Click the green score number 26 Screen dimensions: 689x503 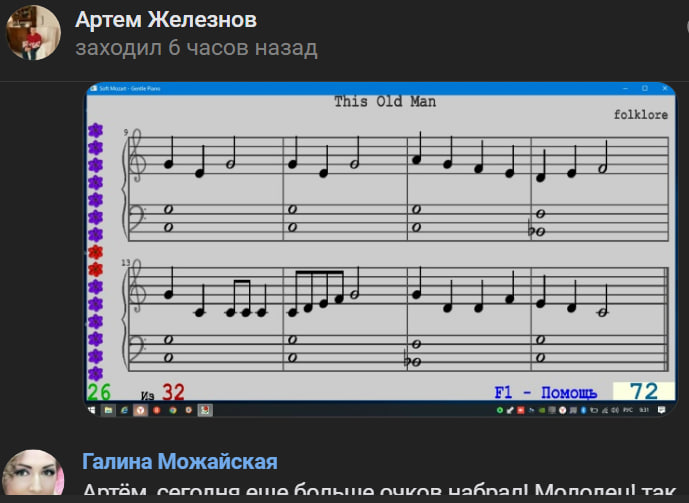(99, 392)
